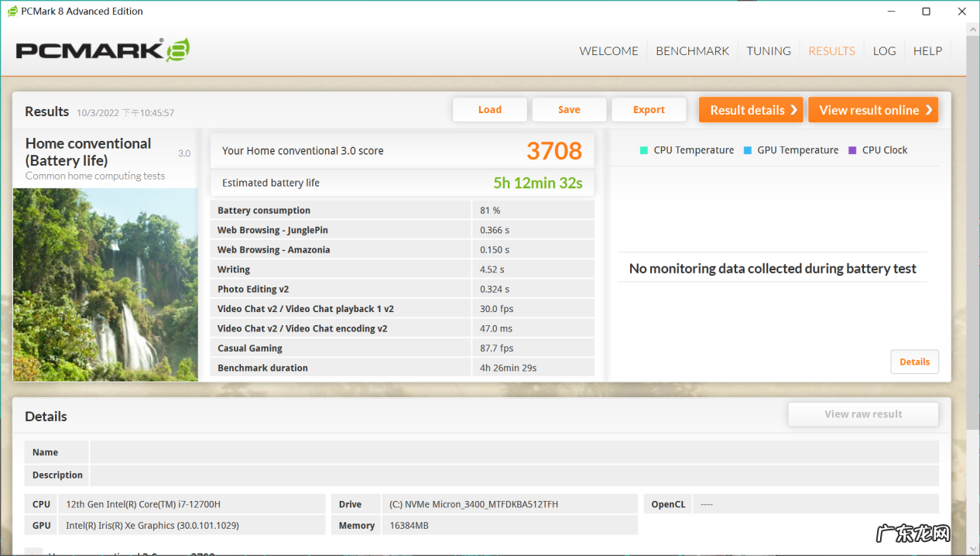Click the Details button under monitoring chart
Image resolution: width=980 pixels, height=556 pixels.
click(914, 362)
